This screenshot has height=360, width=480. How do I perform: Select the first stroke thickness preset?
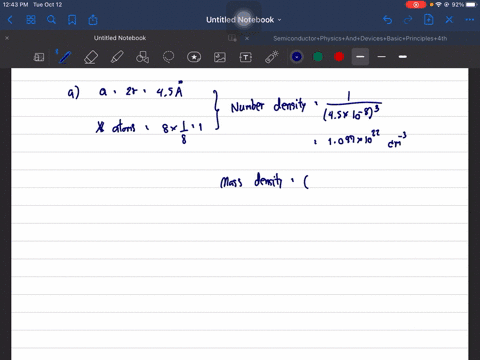click(360, 57)
